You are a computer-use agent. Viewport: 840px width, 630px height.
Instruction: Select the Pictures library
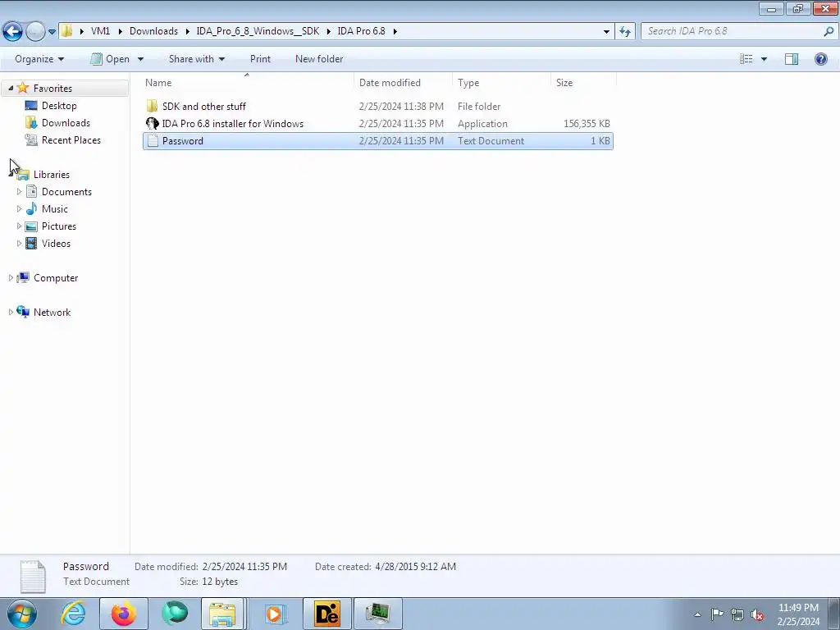pyautogui.click(x=59, y=226)
